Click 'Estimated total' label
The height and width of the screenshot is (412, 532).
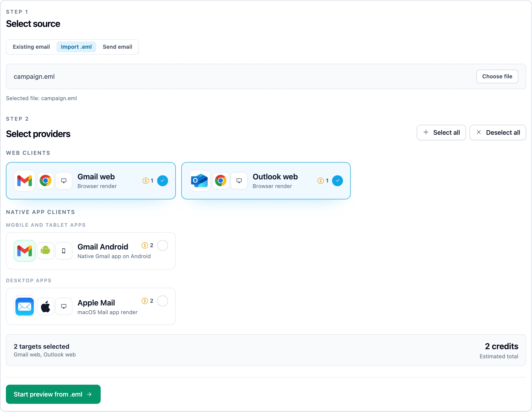[x=499, y=356]
